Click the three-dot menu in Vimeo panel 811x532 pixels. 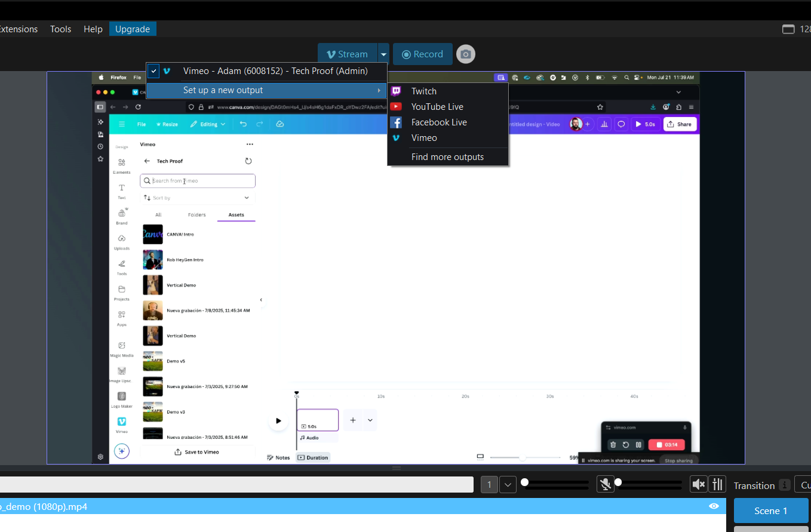[250, 144]
